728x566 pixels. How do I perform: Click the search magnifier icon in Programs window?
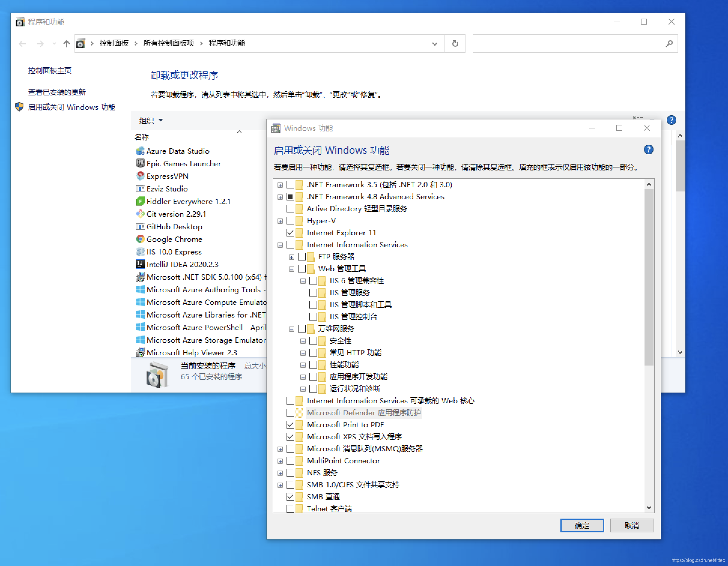pyautogui.click(x=669, y=44)
